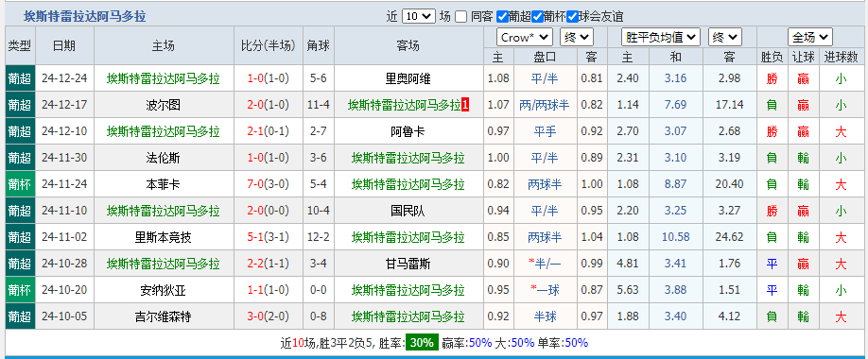Image resolution: width=868 pixels, height=359 pixels.
Task: Click score 1-0(1-0) on the 24-12-24 match
Action: click(269, 78)
